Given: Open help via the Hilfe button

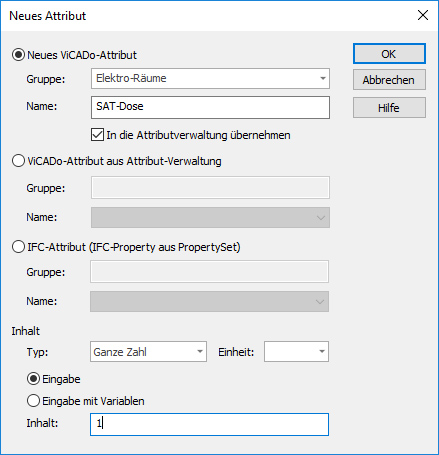Looking at the screenshot, I should [x=389, y=107].
